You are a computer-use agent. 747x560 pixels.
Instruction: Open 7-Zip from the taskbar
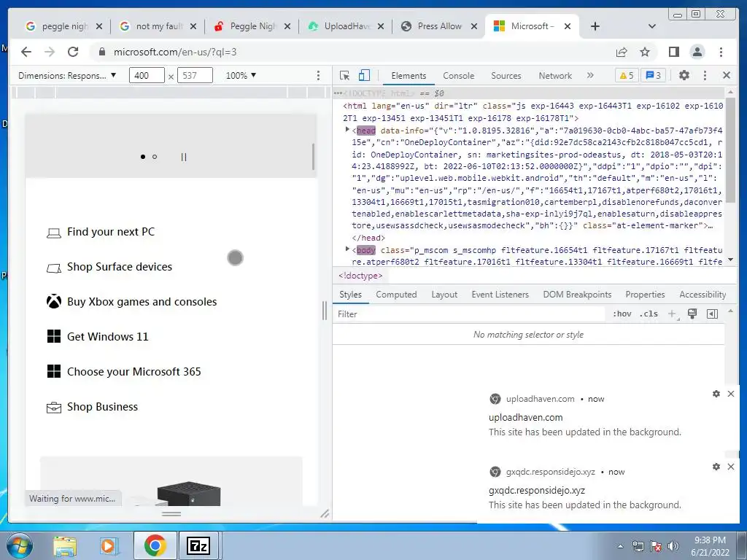tap(198, 545)
